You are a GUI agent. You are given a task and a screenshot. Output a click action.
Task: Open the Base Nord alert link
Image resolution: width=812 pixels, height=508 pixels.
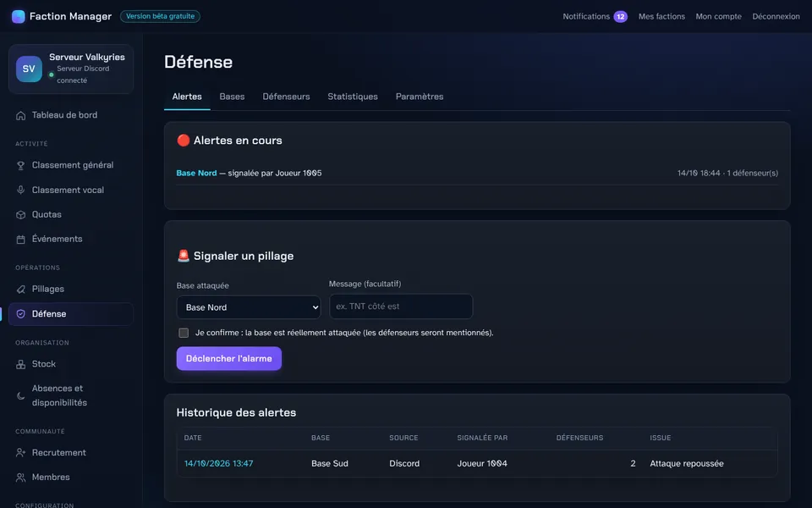point(196,173)
